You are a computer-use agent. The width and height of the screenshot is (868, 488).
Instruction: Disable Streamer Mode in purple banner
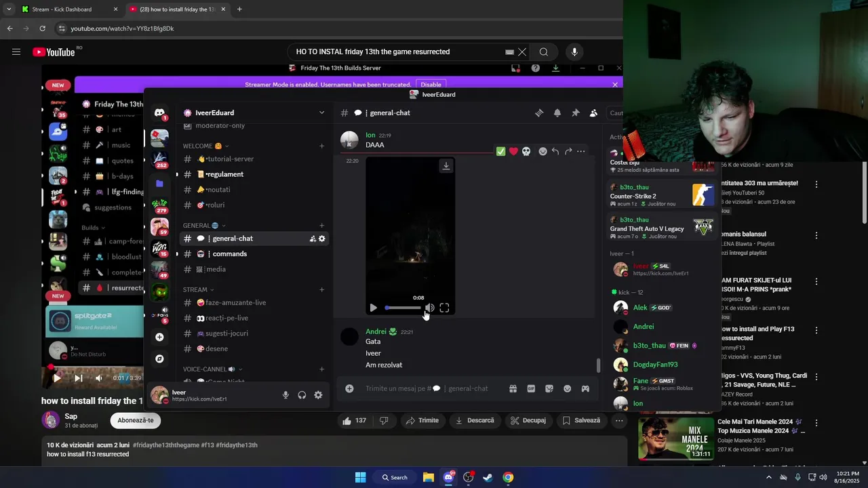431,85
